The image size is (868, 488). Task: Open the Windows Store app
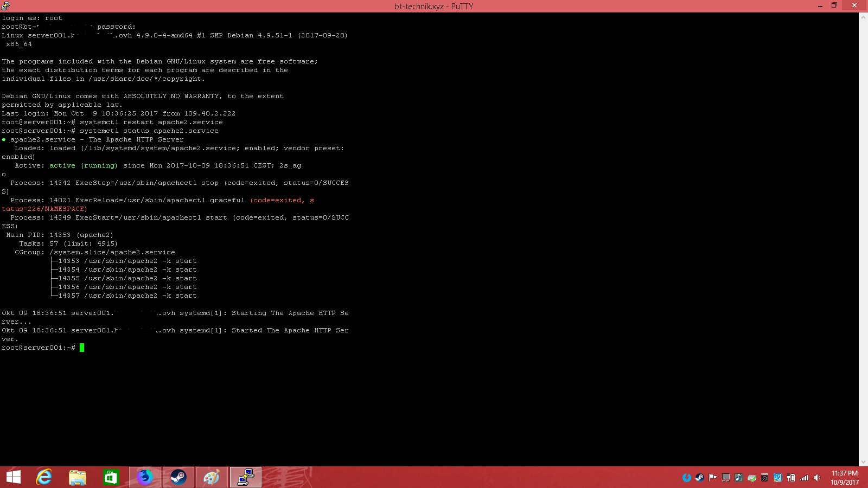click(111, 477)
